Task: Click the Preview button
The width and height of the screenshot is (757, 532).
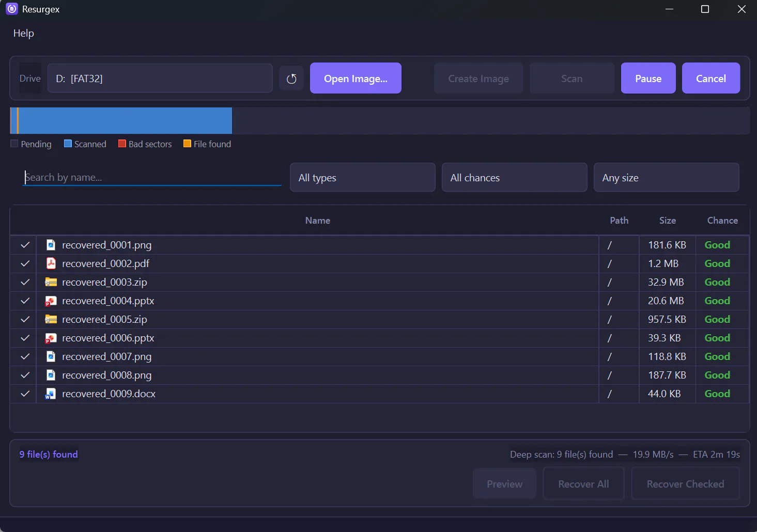Action: (504, 484)
